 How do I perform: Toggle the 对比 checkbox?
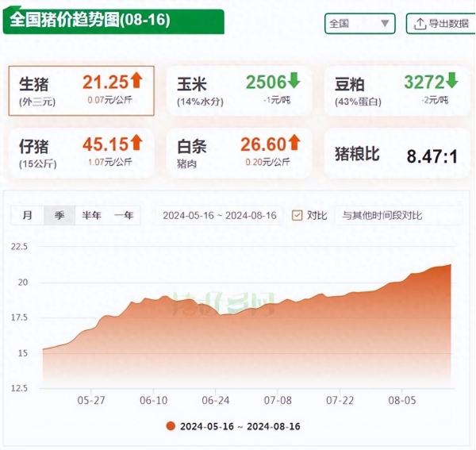pos(297,215)
